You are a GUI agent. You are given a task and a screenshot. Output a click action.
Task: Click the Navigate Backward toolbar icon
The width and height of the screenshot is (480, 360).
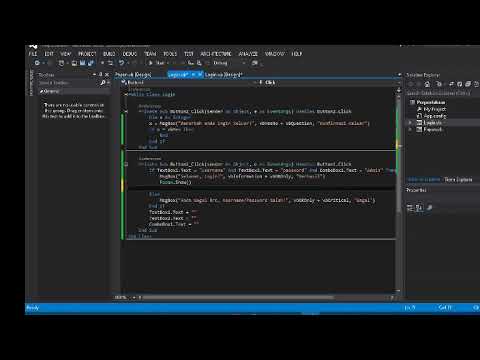(x=37, y=63)
